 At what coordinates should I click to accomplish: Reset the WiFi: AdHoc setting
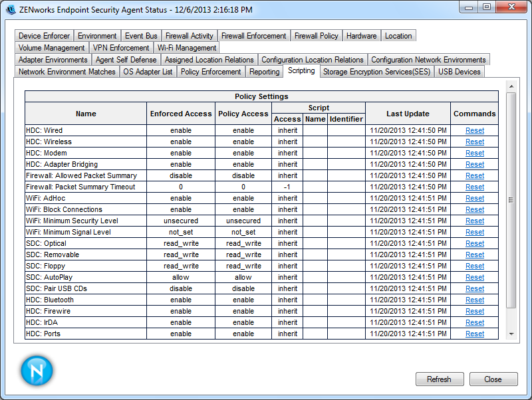475,198
